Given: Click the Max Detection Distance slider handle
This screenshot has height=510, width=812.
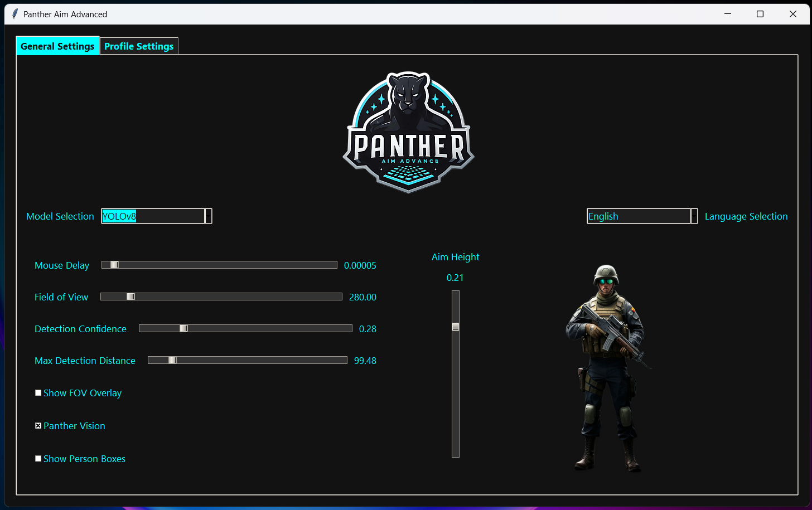Looking at the screenshot, I should click(x=172, y=360).
